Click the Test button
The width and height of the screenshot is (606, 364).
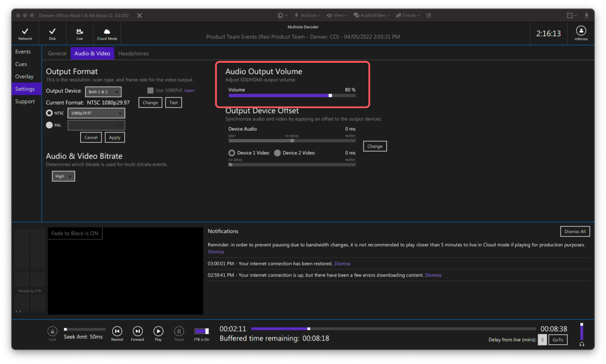click(x=173, y=102)
